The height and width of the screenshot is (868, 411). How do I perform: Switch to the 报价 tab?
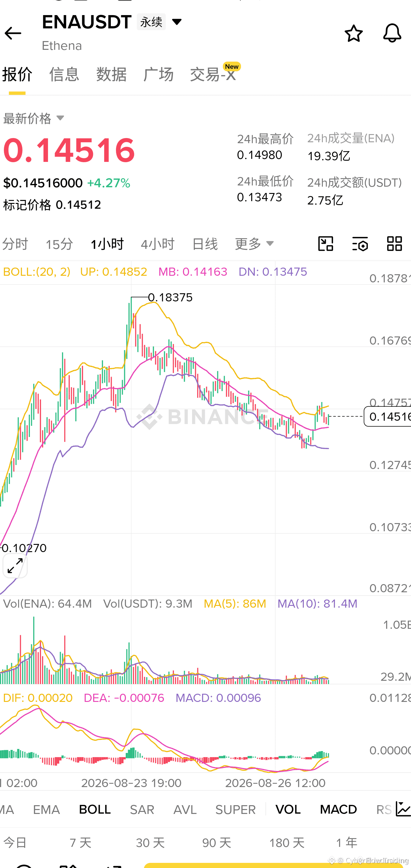(x=17, y=74)
